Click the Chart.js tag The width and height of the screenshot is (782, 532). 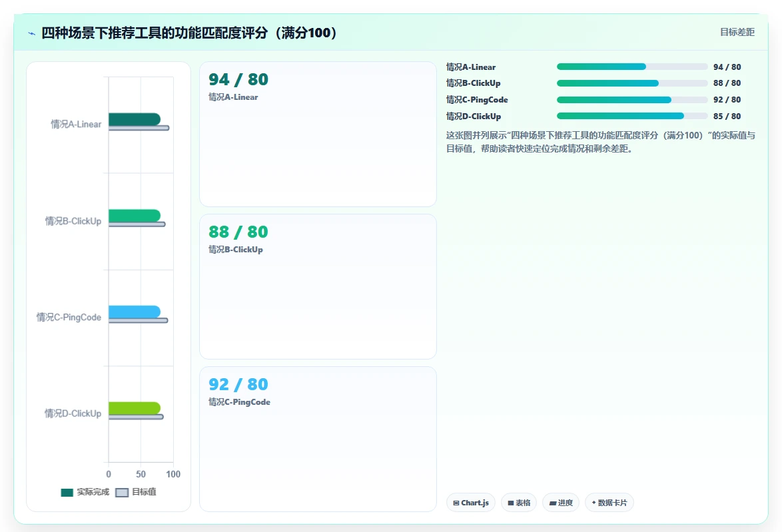coord(471,503)
